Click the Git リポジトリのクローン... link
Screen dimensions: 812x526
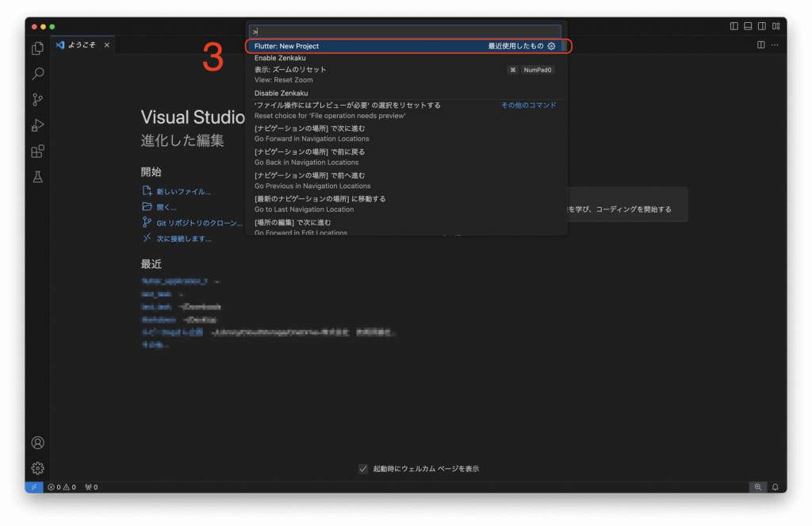pyautogui.click(x=199, y=224)
